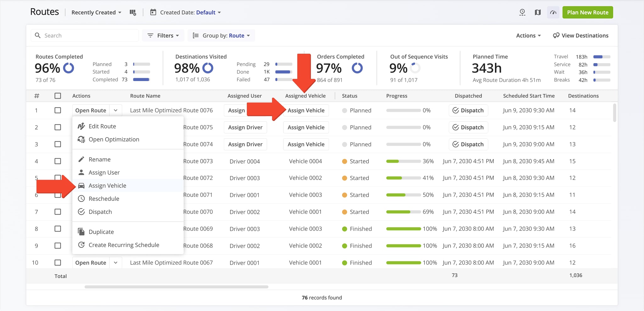The height and width of the screenshot is (311, 644).
Task: Select the checkbox for route row 8
Action: [x=58, y=229]
